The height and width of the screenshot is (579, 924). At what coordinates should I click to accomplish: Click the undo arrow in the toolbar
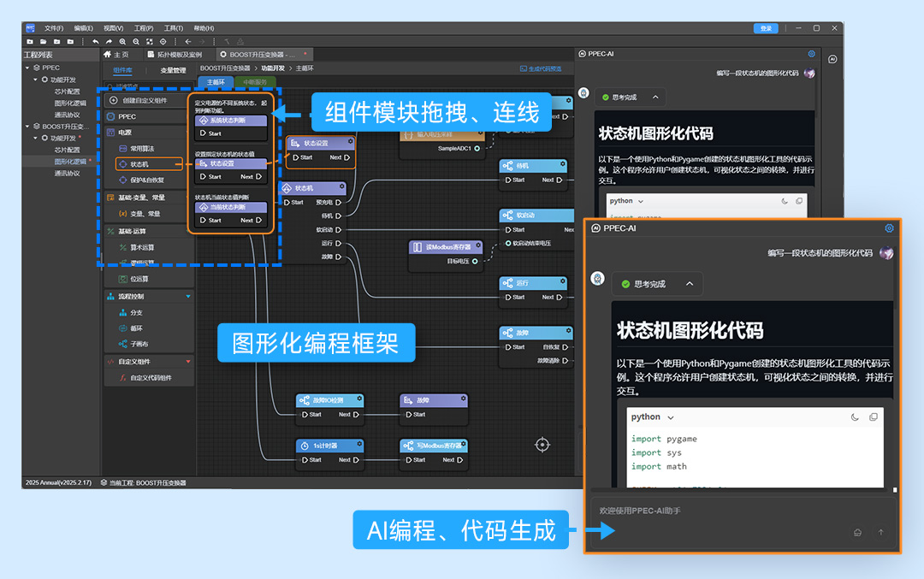coord(96,41)
